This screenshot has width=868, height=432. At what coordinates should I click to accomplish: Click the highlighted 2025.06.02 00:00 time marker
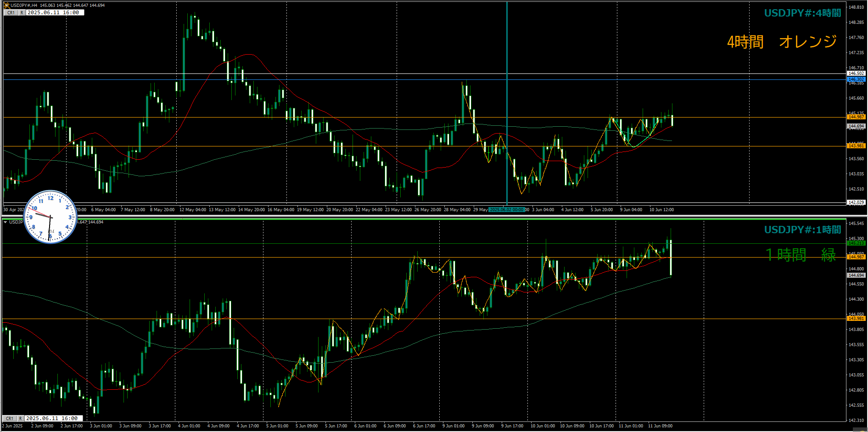point(507,210)
